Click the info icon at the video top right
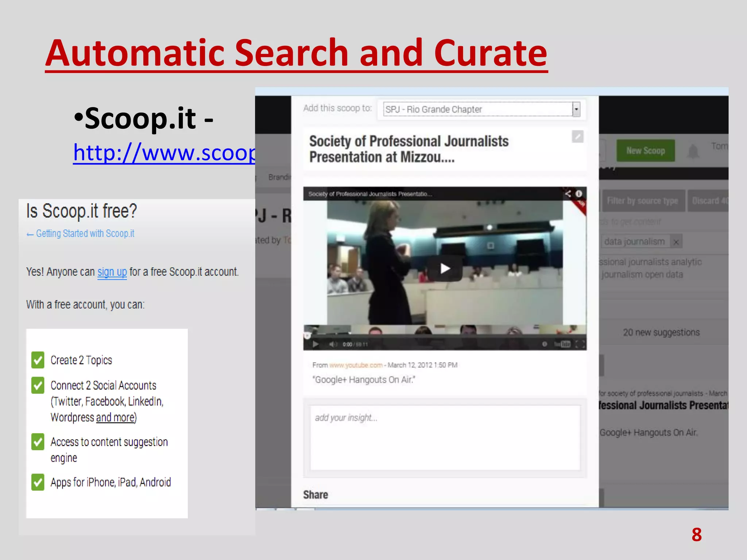Screen dimensions: 747x560 coord(579,194)
